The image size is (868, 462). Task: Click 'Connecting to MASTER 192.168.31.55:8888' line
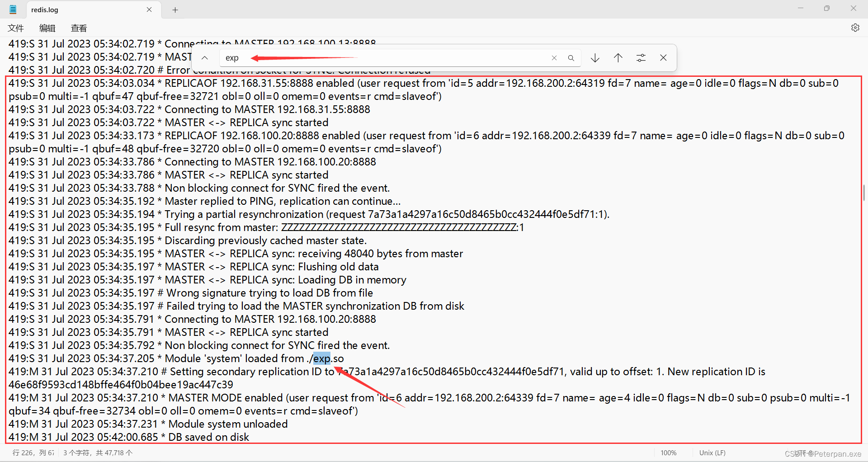pos(189,109)
